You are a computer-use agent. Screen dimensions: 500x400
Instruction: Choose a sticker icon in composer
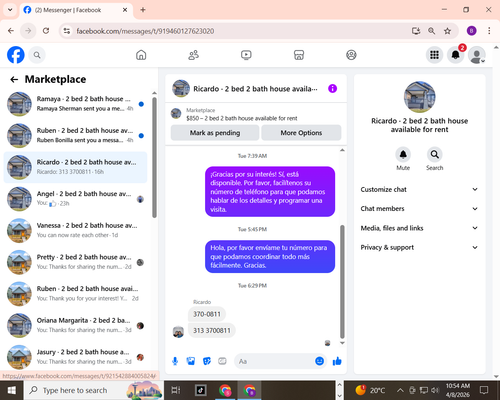tap(207, 361)
